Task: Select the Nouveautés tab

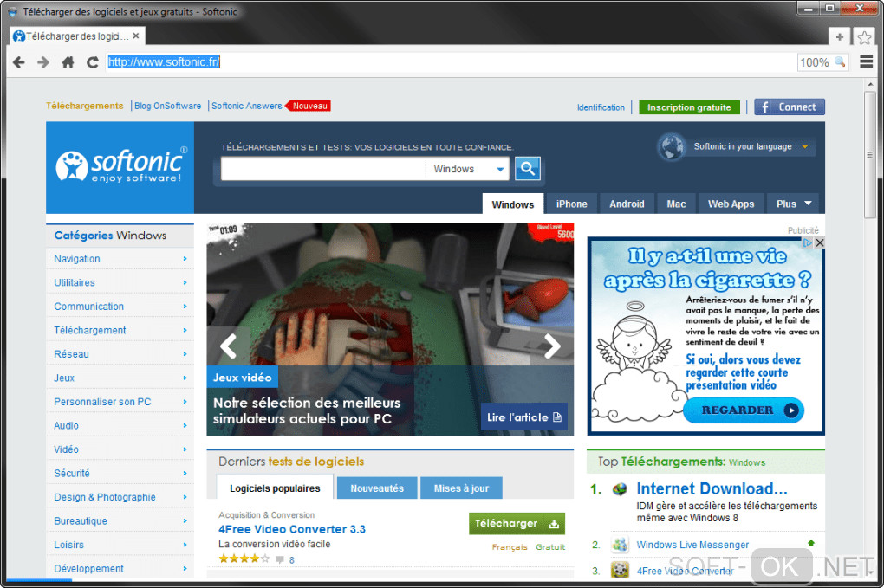Action: coord(377,488)
